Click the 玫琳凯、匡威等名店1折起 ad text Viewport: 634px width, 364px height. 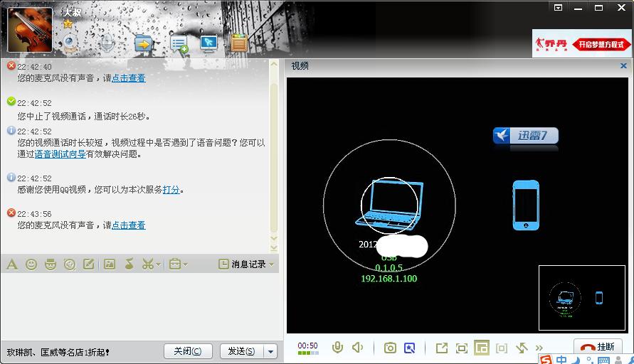(58, 353)
